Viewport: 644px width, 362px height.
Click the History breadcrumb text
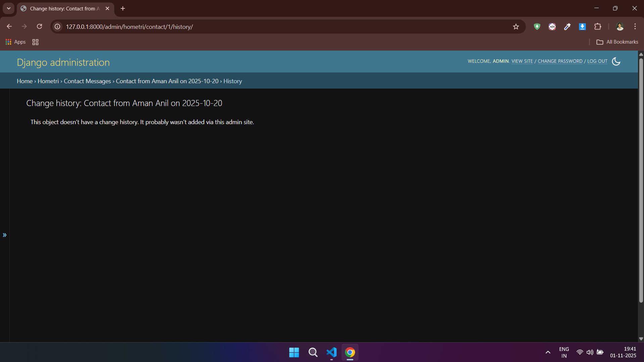[x=233, y=81]
